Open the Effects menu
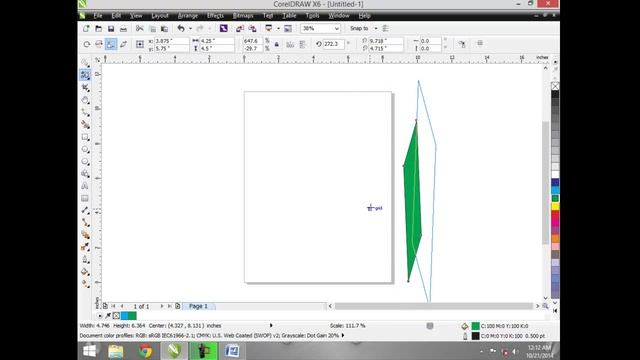 [x=215, y=16]
